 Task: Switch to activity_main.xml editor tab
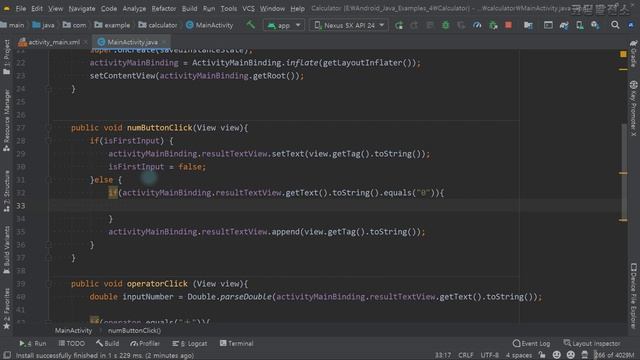(53, 42)
